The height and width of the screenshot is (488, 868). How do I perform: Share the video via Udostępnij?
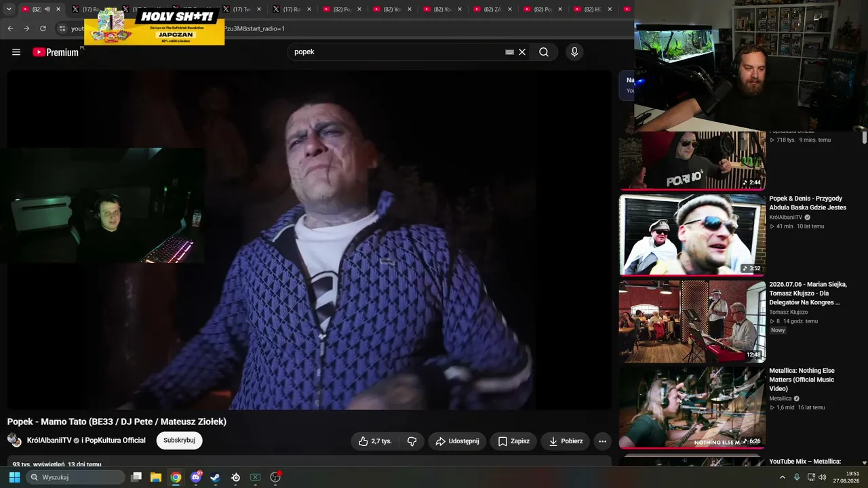[457, 441]
